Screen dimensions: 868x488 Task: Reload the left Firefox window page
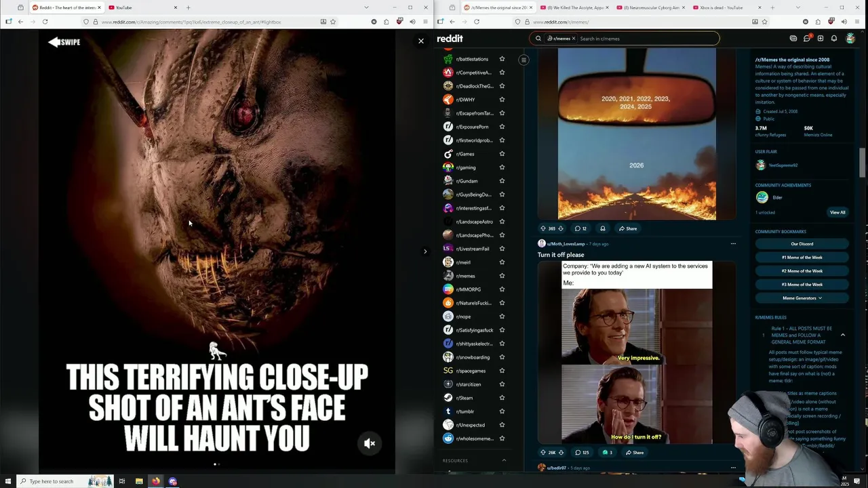[x=45, y=22]
